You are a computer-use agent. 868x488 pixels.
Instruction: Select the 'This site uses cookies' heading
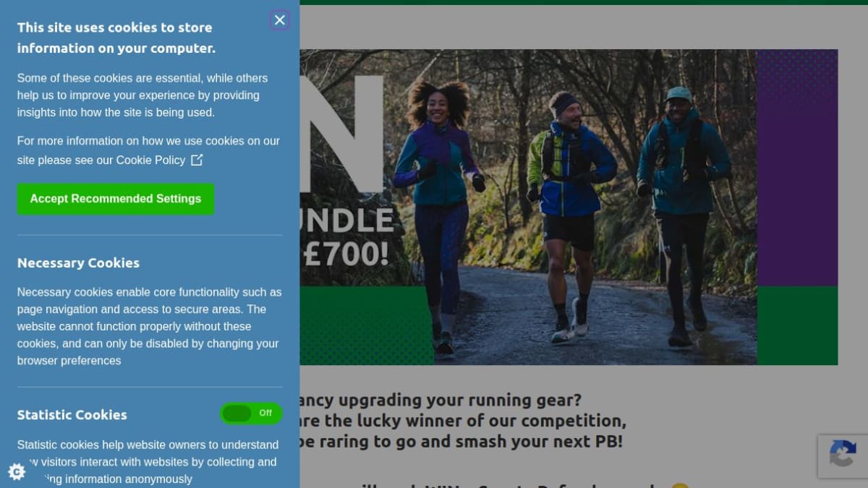pos(116,38)
